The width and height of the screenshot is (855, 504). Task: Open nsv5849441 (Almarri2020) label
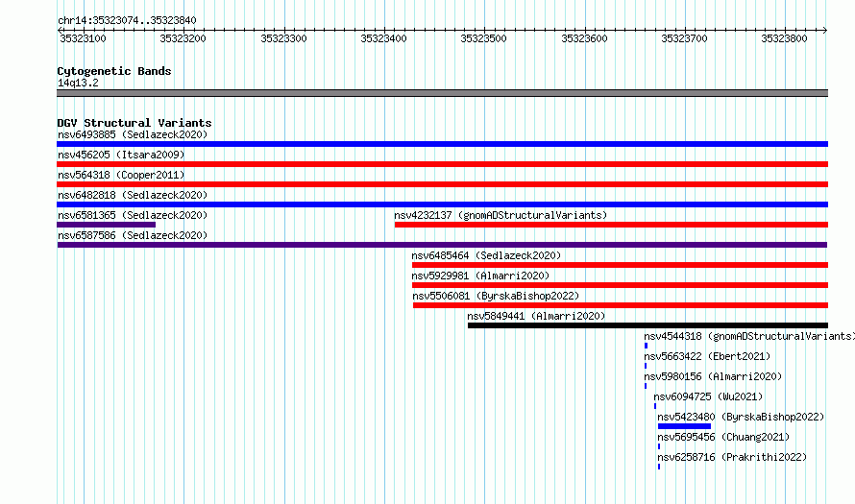(x=536, y=316)
